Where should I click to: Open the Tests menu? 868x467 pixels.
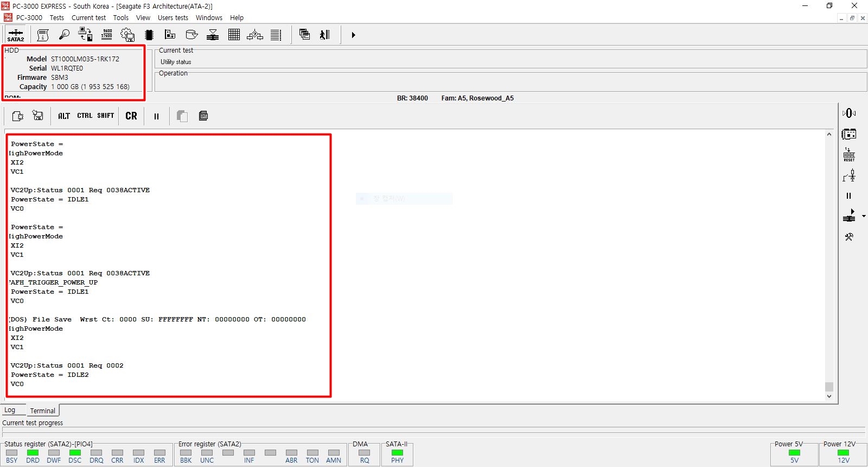click(57, 17)
